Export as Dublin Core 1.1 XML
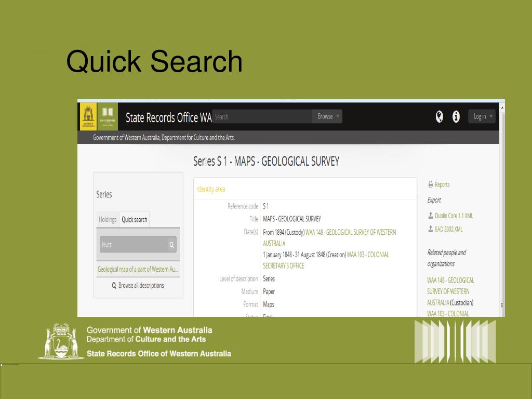The height and width of the screenshot is (399, 532). (x=454, y=216)
